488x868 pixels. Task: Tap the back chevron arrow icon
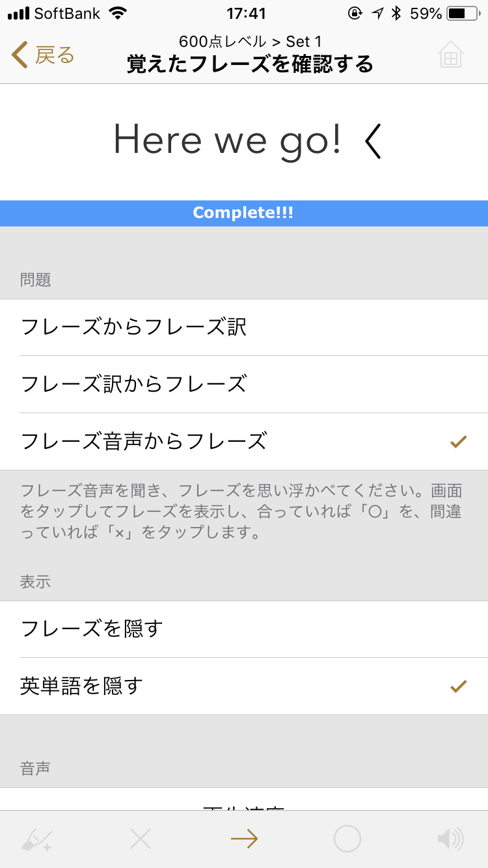pyautogui.click(x=20, y=55)
